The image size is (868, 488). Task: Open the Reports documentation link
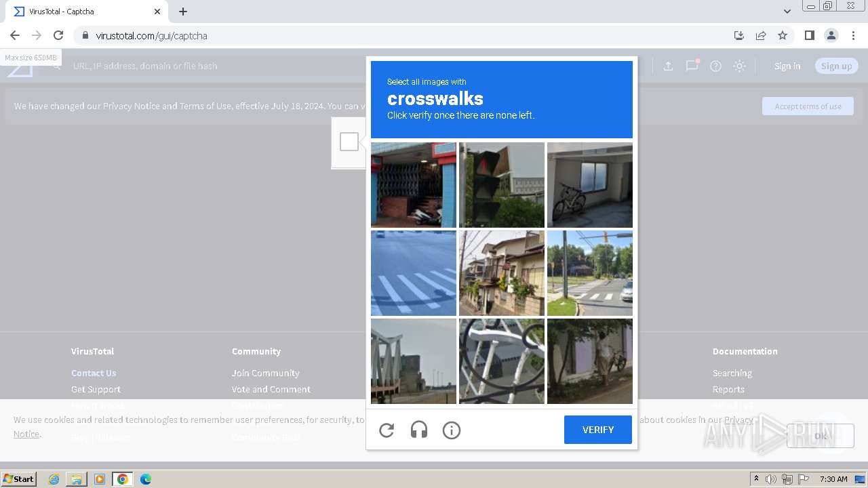pos(728,389)
